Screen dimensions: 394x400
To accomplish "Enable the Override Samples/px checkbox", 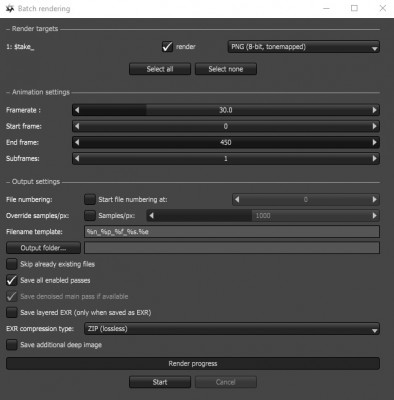I will (x=90, y=216).
